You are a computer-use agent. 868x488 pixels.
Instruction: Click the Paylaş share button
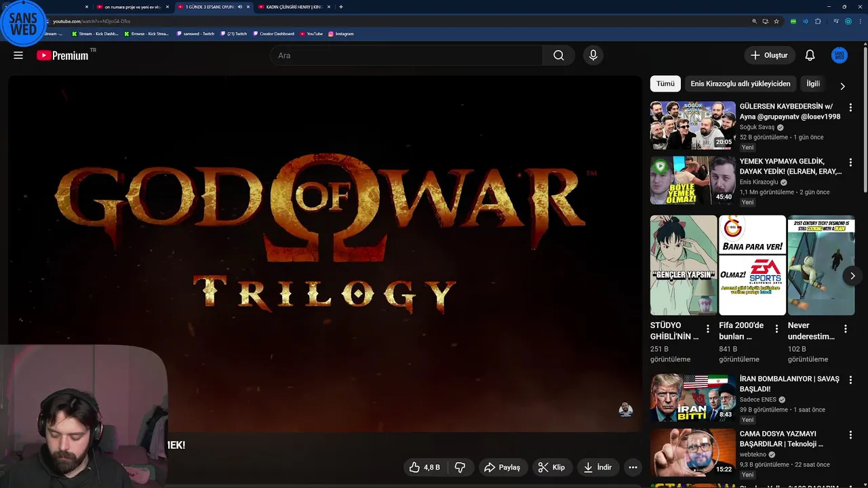tap(502, 467)
